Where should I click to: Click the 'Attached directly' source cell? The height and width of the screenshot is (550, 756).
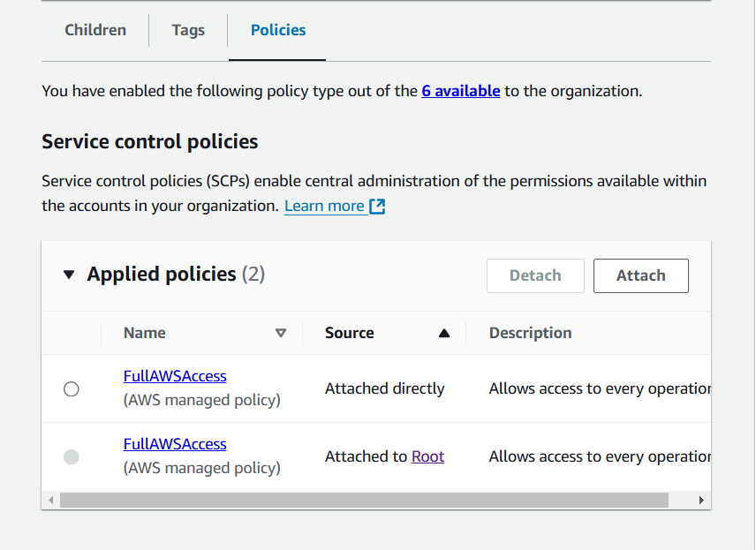tap(385, 388)
